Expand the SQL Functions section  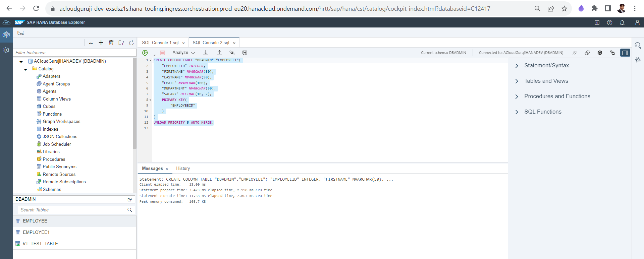[x=542, y=112]
